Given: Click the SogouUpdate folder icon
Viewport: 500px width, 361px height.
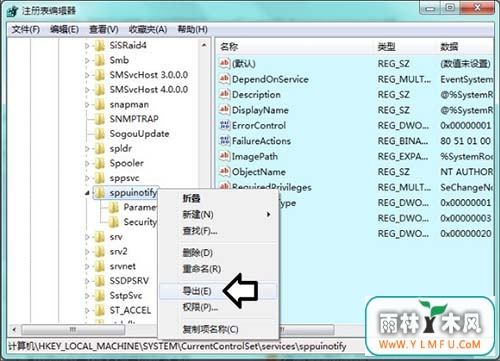Looking at the screenshot, I should (x=99, y=134).
